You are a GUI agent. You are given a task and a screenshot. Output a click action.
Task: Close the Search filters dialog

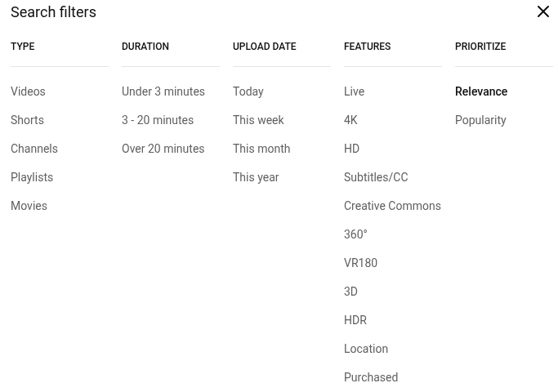pyautogui.click(x=543, y=12)
